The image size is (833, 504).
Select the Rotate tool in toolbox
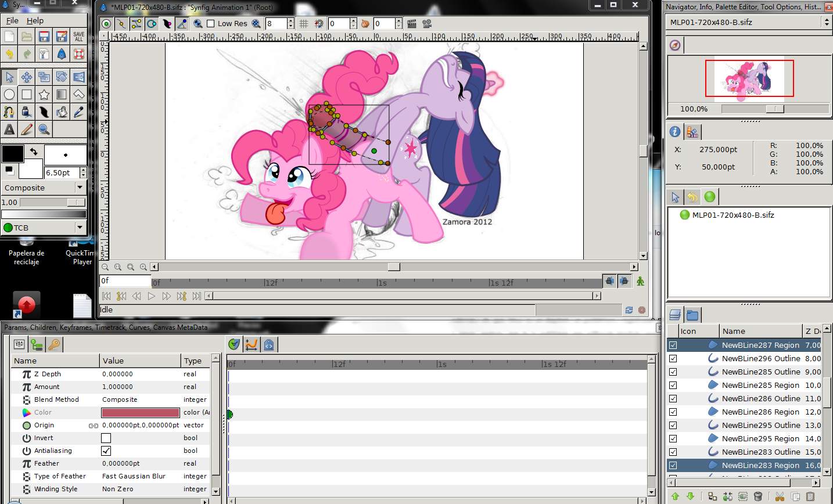click(62, 77)
